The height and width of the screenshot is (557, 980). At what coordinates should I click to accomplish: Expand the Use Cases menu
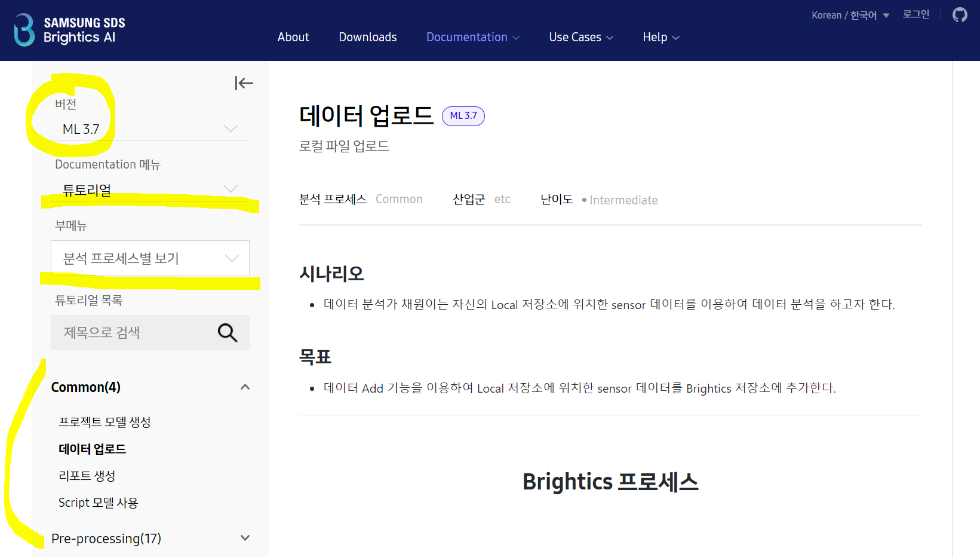pos(581,37)
